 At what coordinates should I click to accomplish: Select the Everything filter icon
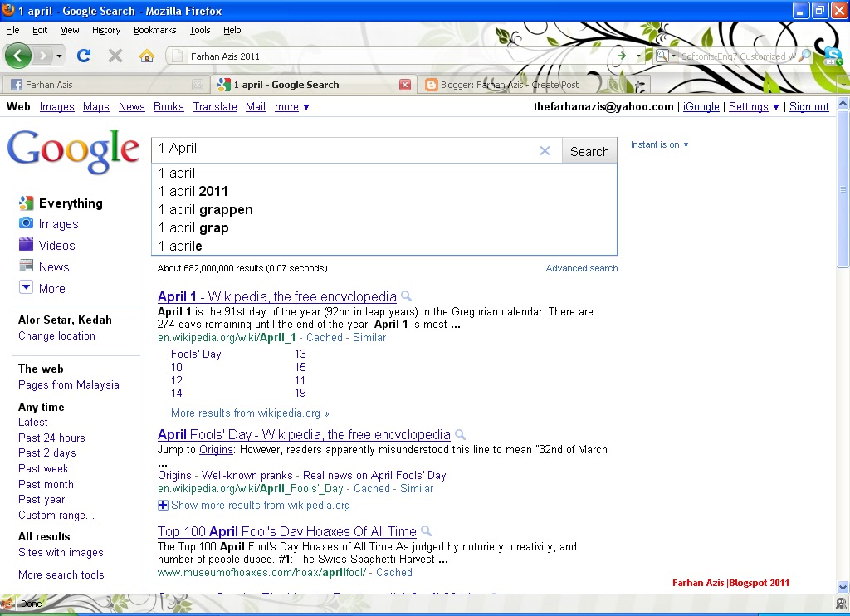26,203
